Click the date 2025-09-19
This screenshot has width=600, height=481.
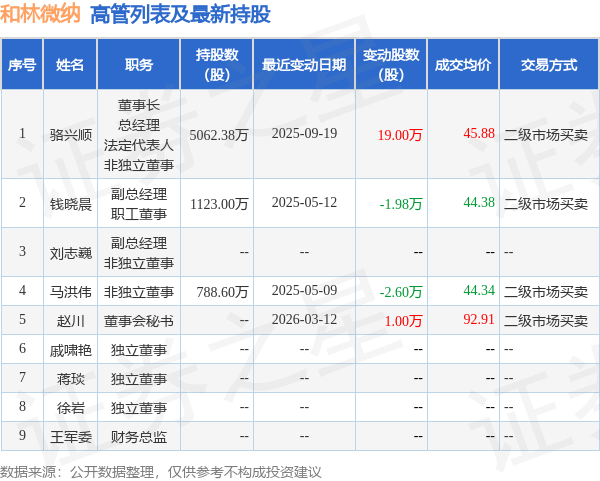tap(305, 134)
